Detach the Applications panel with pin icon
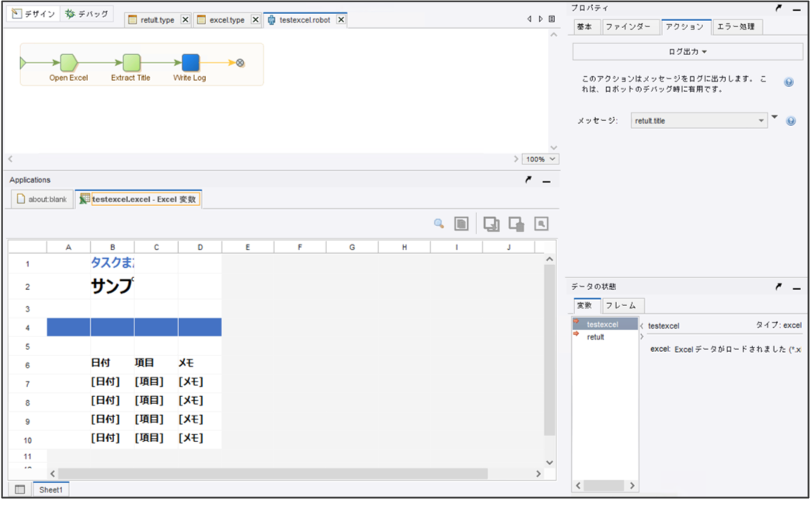The width and height of the screenshot is (812, 505). tap(528, 179)
